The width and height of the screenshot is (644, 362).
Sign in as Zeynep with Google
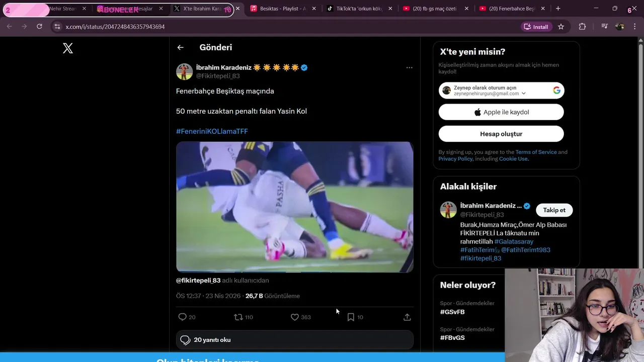click(501, 90)
